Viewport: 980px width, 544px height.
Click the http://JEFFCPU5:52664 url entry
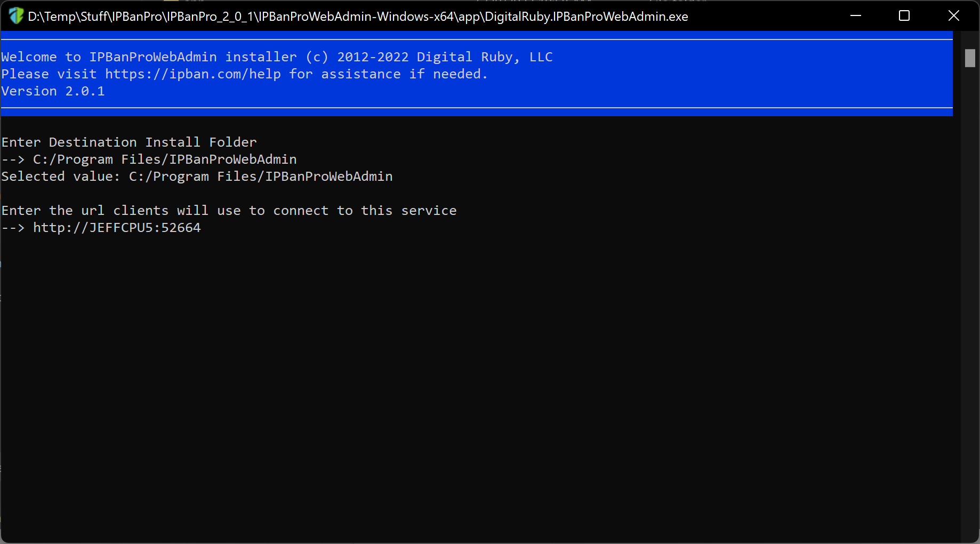(117, 228)
